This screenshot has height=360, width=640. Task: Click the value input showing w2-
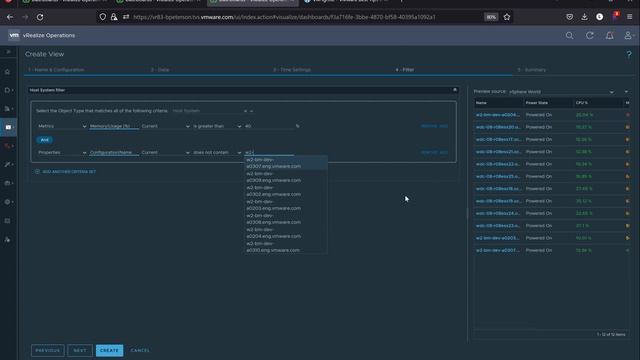pyautogui.click(x=269, y=152)
